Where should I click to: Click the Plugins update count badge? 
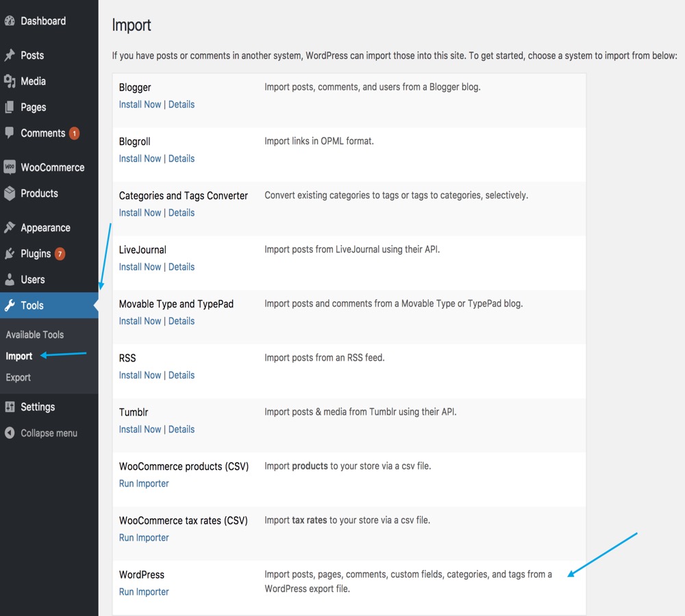click(x=60, y=254)
